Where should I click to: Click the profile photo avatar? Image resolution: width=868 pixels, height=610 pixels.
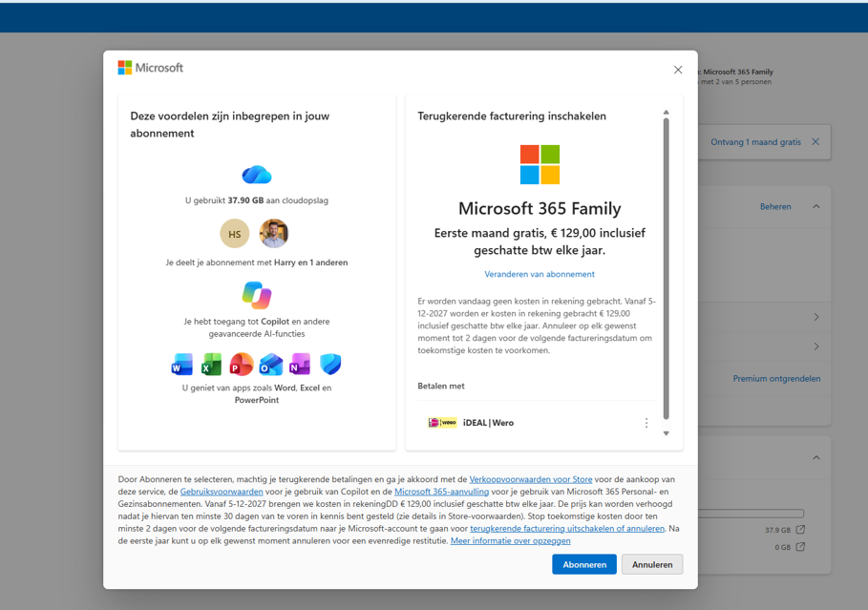click(273, 234)
